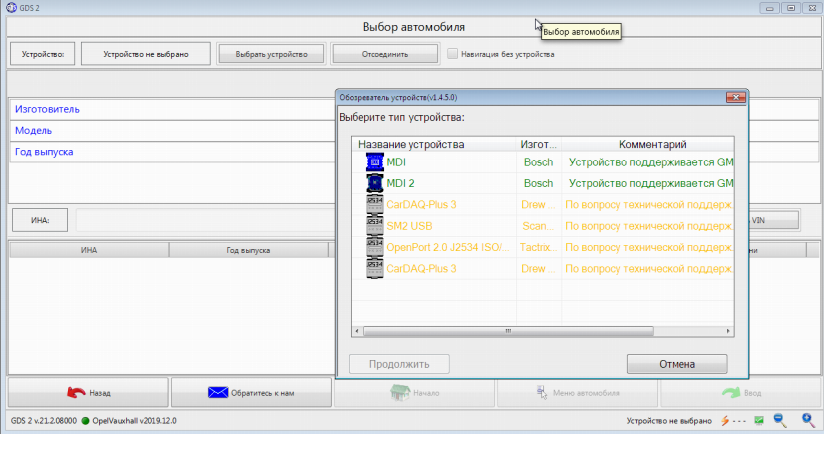Click the ИНА column header in VIN table
The height and width of the screenshot is (460, 824).
click(x=89, y=250)
